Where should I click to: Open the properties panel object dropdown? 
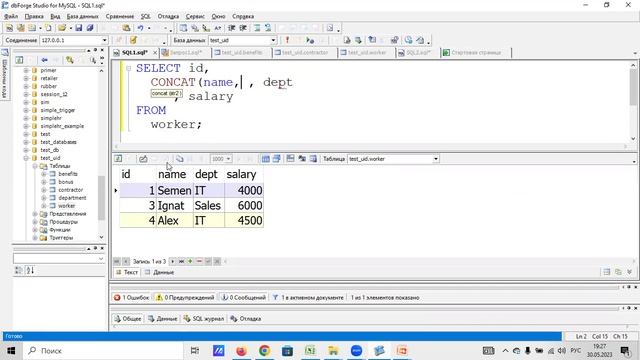pos(101,259)
